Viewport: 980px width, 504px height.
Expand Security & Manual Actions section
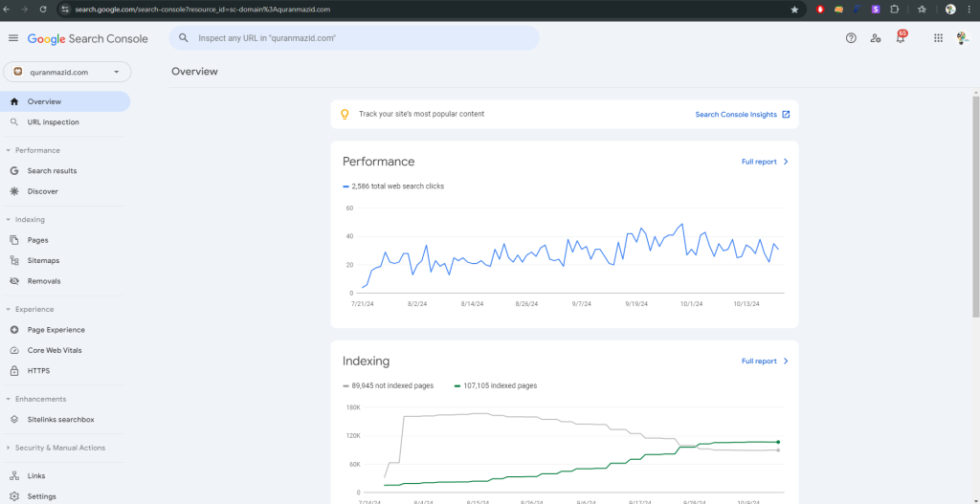click(x=9, y=448)
